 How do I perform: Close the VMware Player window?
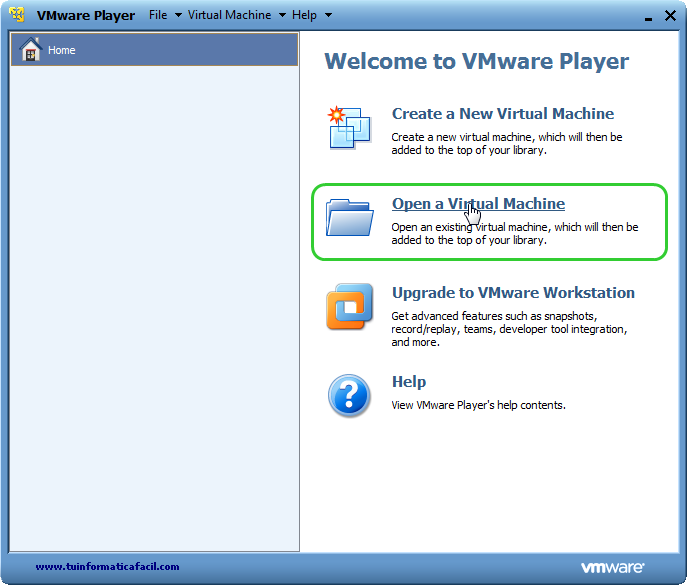[x=670, y=16]
